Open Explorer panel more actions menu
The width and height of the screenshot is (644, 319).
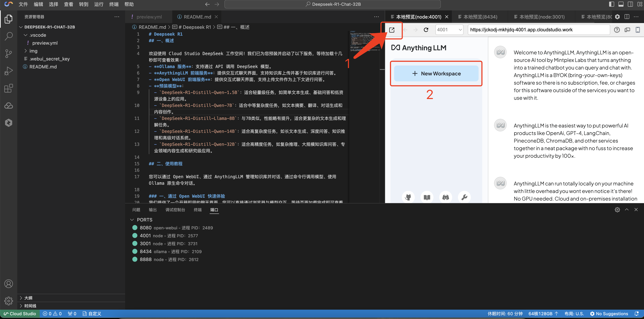[x=117, y=17]
